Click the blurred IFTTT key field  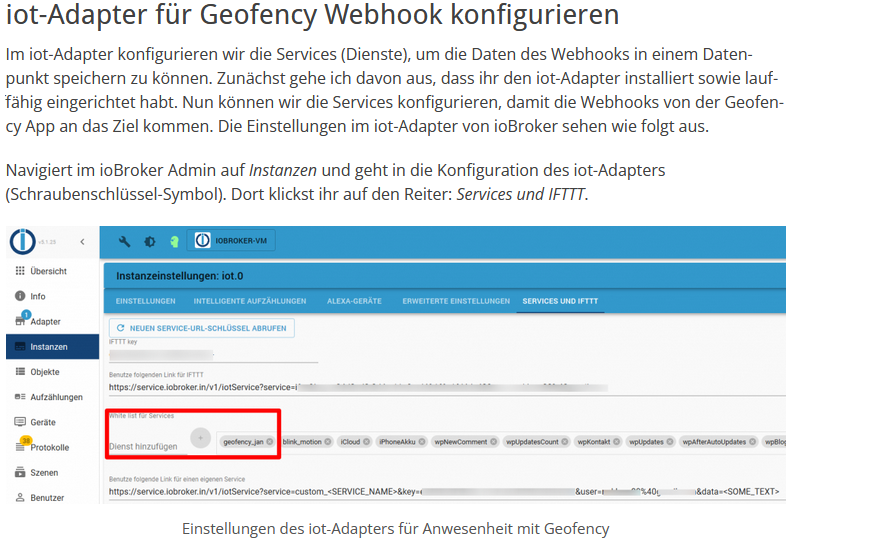(x=213, y=354)
